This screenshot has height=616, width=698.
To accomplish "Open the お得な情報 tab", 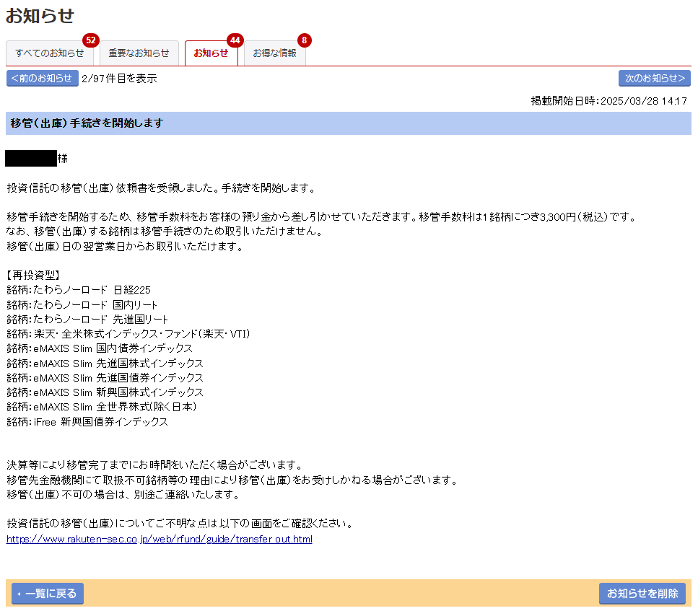I will (x=275, y=53).
